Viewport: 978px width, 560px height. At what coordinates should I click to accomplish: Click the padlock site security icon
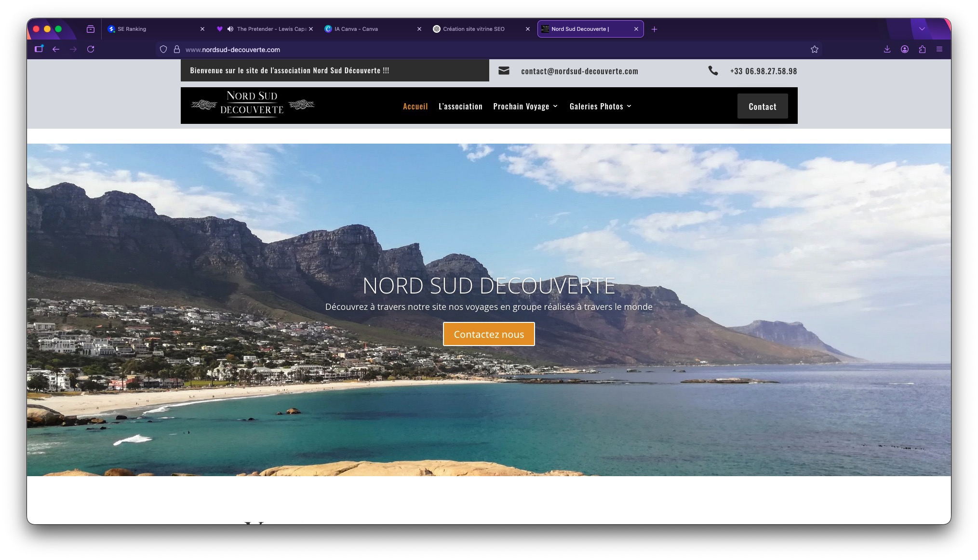177,49
